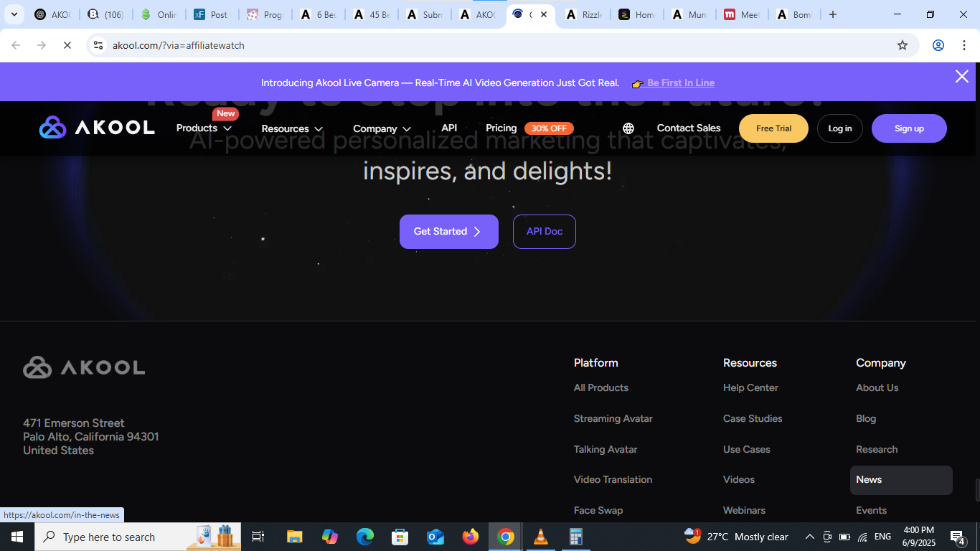Click the Be First In Line link

pos(681,83)
